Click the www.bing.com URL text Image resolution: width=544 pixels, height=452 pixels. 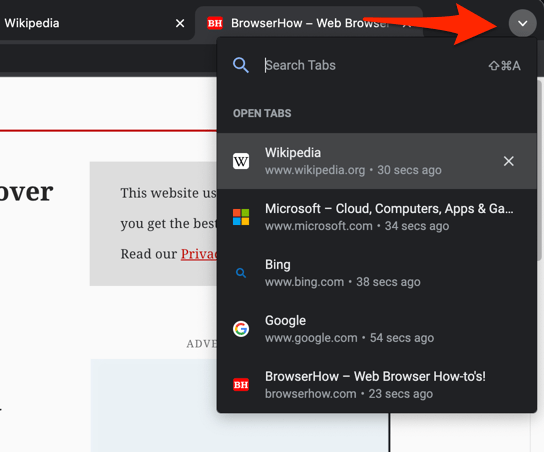(304, 282)
